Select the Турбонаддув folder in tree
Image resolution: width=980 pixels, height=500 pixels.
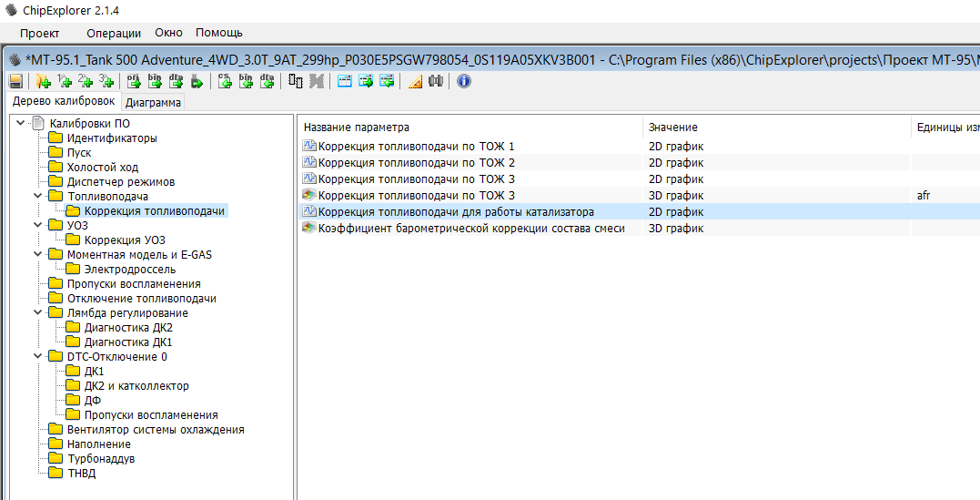click(100, 459)
